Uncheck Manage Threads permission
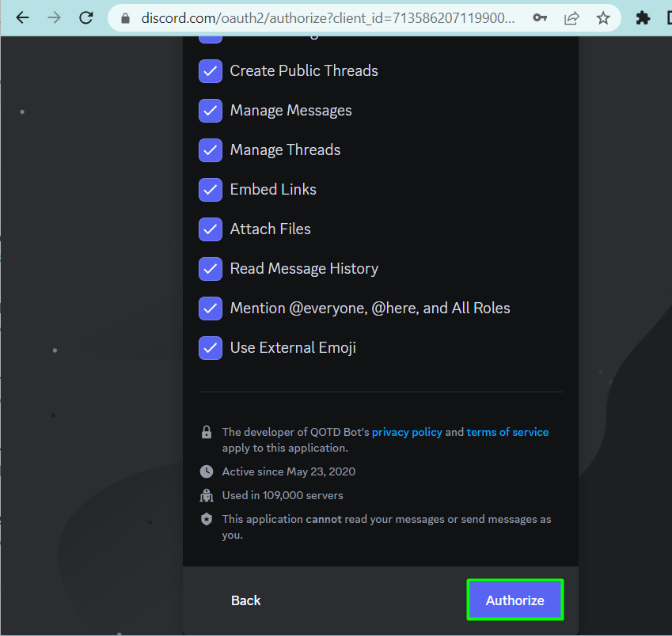 [211, 150]
